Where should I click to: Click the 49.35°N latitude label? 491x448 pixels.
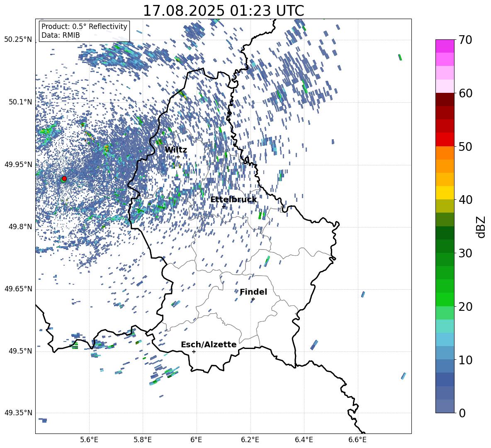pos(18,413)
